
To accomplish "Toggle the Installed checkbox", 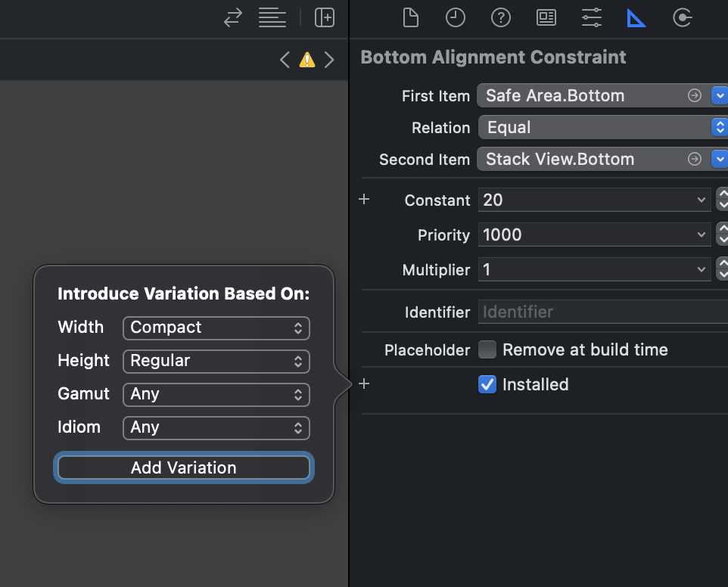I will (487, 384).
